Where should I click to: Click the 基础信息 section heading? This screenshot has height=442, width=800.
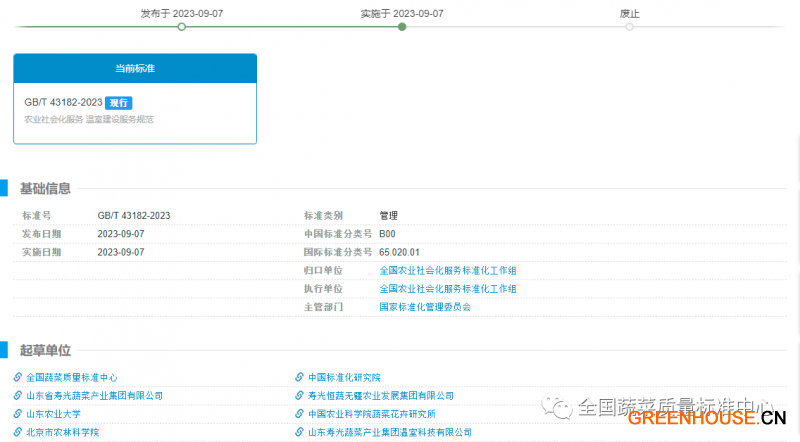click(x=45, y=189)
